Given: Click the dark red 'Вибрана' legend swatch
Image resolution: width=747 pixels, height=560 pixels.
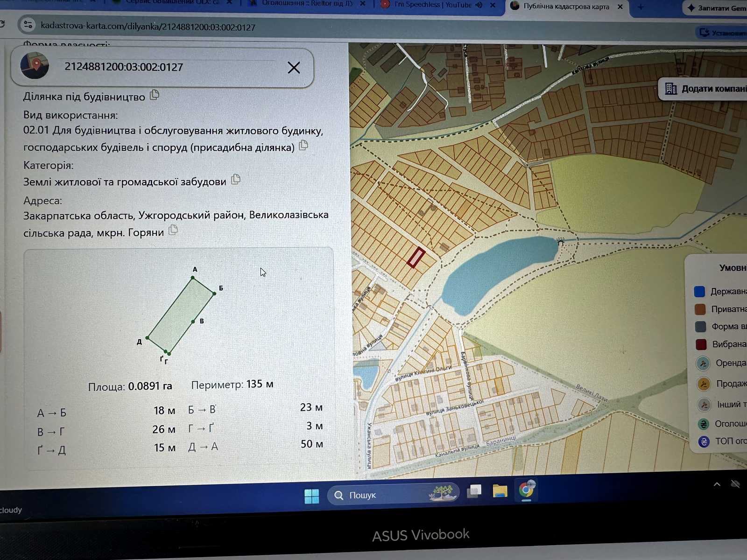Looking at the screenshot, I should (x=701, y=344).
